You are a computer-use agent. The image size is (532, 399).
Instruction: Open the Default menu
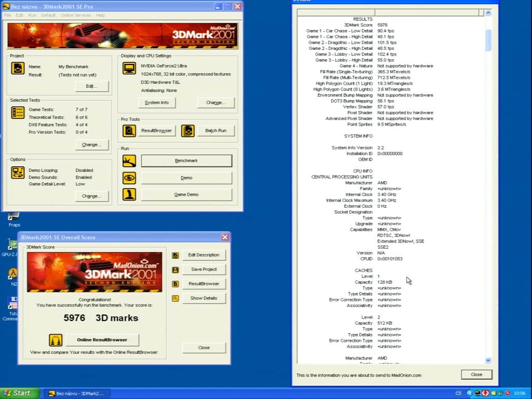(x=48, y=15)
